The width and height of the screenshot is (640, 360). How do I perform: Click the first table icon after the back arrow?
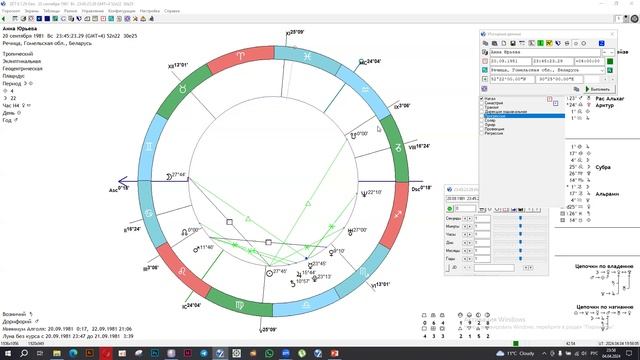pyautogui.click(x=15, y=19)
